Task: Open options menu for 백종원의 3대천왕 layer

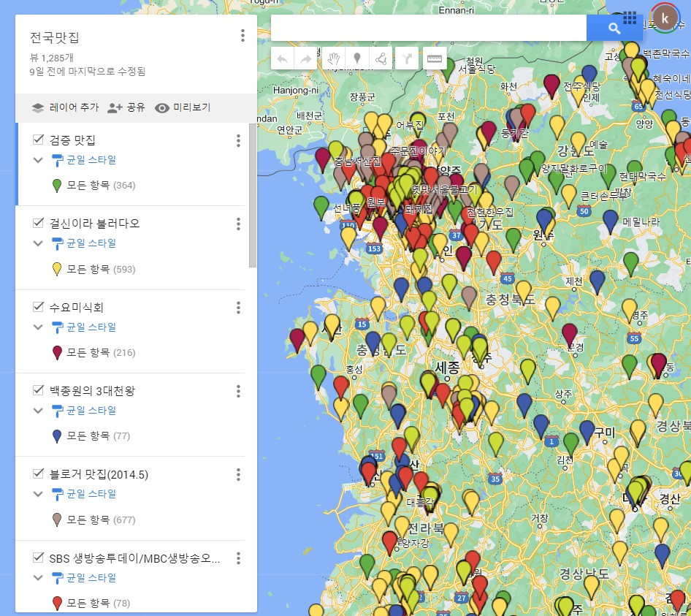Action: click(x=238, y=391)
